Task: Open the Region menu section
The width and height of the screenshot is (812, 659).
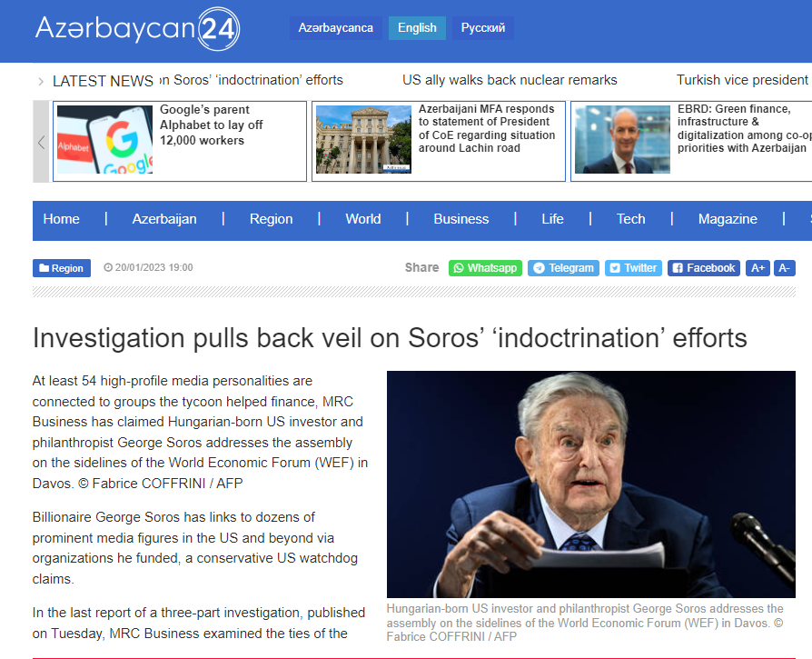Action: pyautogui.click(x=271, y=219)
